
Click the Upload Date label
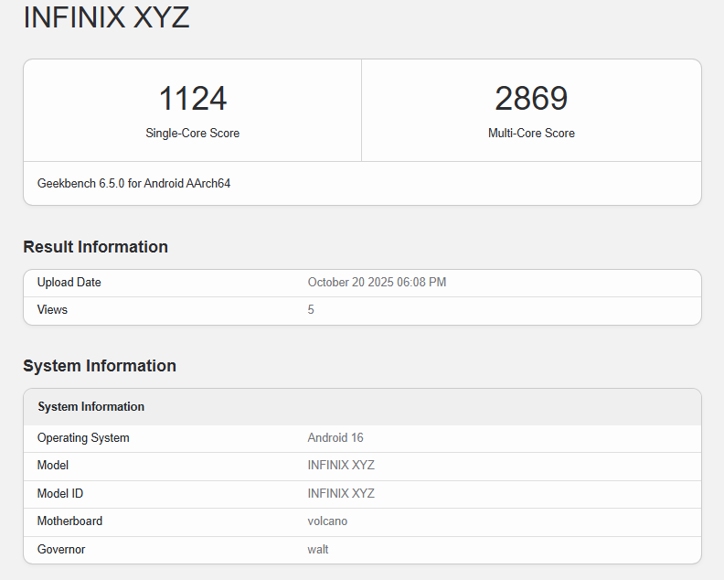[69, 282]
